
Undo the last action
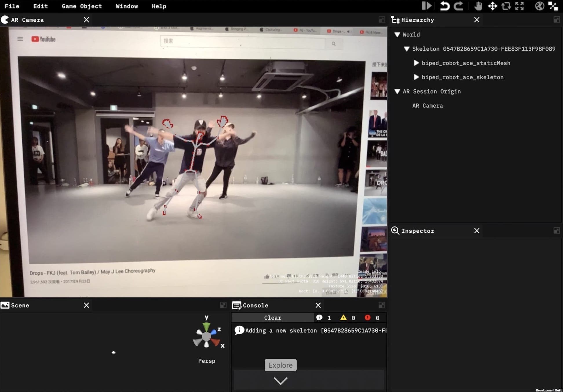[444, 6]
